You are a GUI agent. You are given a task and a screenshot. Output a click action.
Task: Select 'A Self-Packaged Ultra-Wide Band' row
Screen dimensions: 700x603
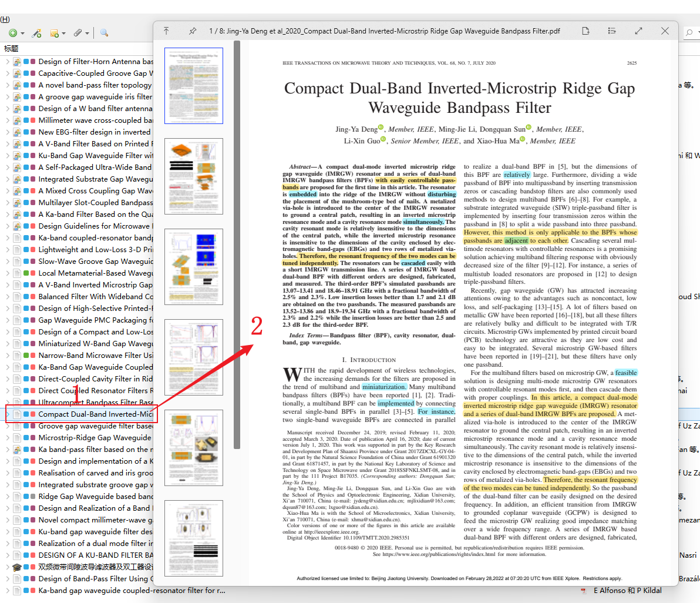[77, 167]
